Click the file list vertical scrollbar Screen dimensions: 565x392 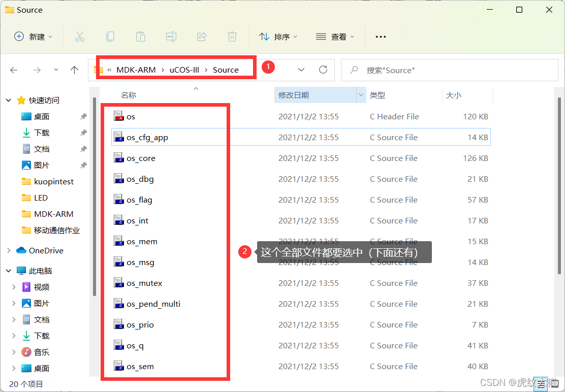pos(559,185)
